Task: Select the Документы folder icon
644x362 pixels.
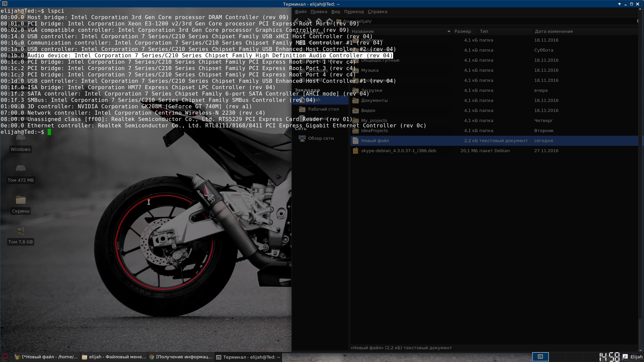Action: pos(356,100)
